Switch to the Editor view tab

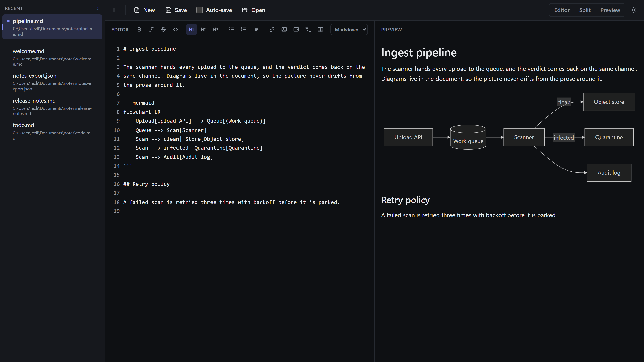tap(562, 10)
